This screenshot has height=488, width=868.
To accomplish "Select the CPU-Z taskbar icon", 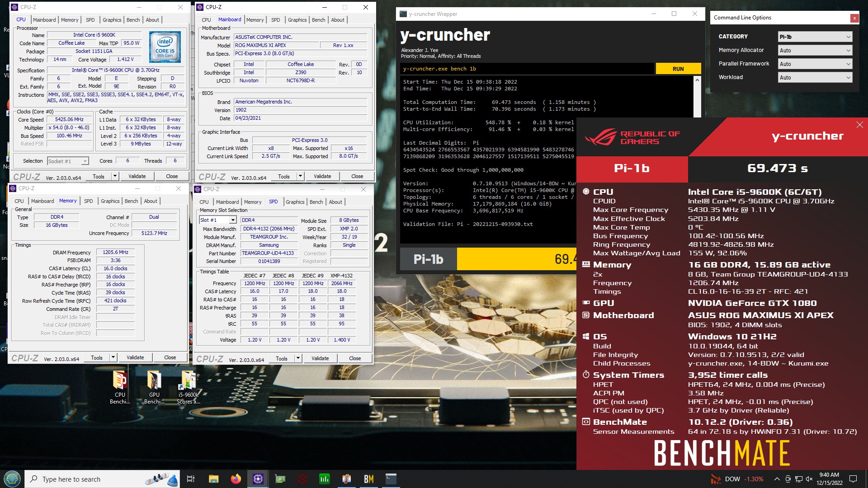I will coord(258,479).
